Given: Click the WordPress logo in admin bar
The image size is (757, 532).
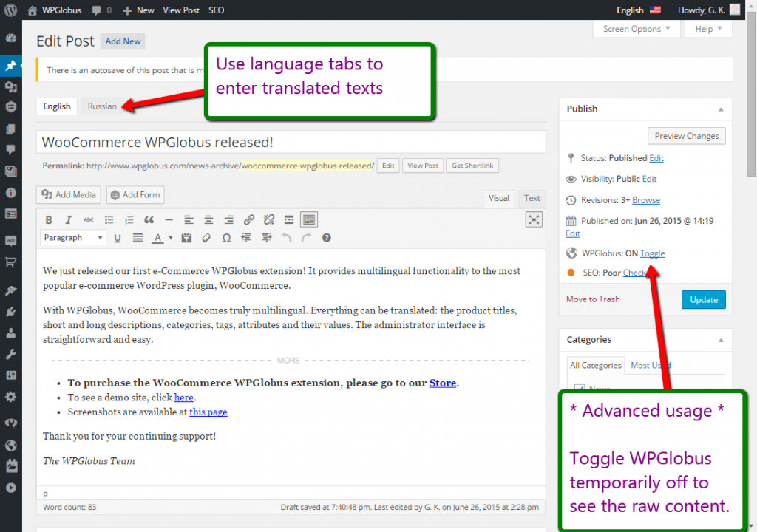Looking at the screenshot, I should (x=10, y=10).
